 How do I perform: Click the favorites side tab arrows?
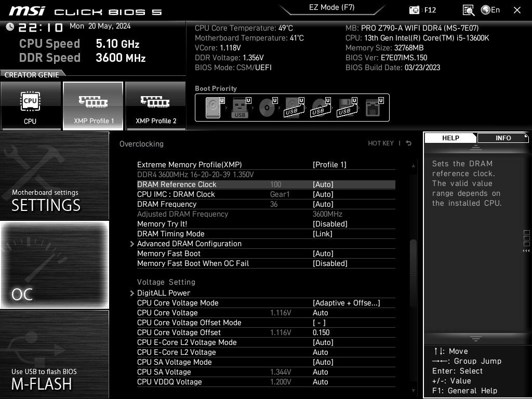tap(526, 251)
